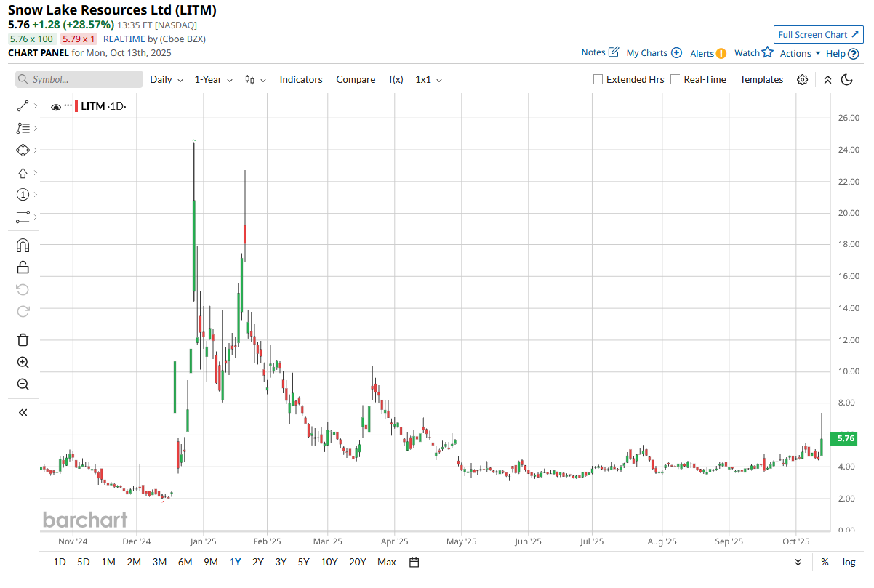This screenshot has height=588, width=874.
Task: Open the Templates menu
Action: (761, 79)
